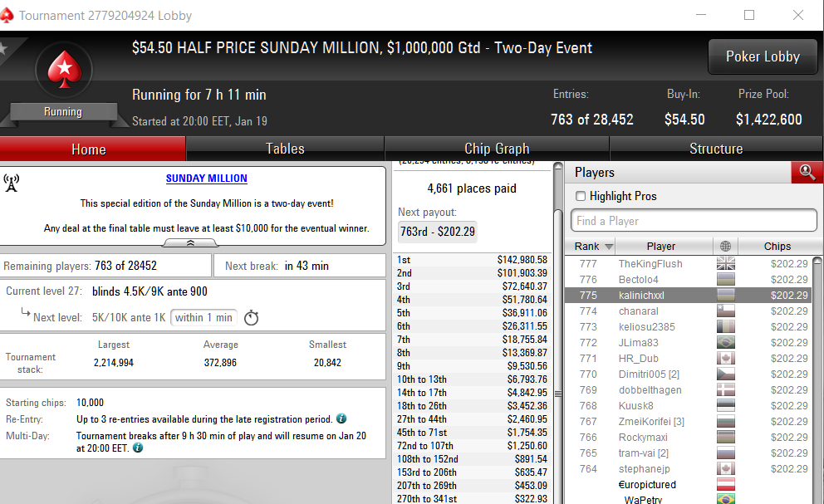Select player row TheKingFlush
Screen dimensions: 824x504
click(x=688, y=264)
